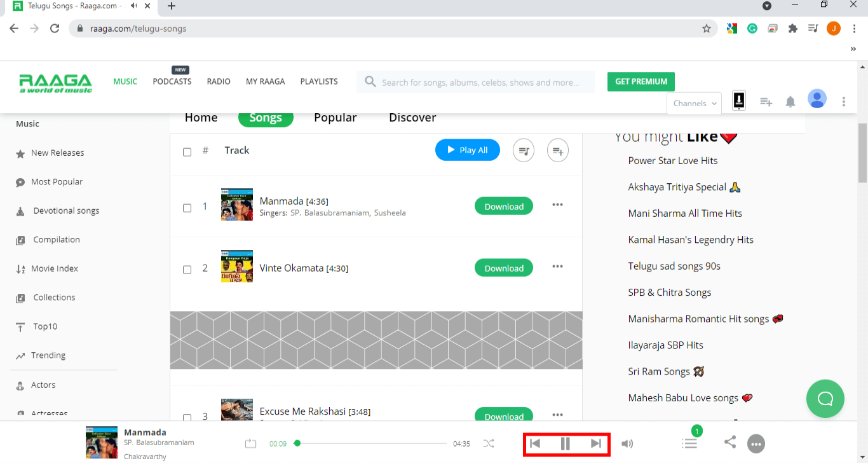Download the Manmada track
868x463 pixels.
pos(504,206)
